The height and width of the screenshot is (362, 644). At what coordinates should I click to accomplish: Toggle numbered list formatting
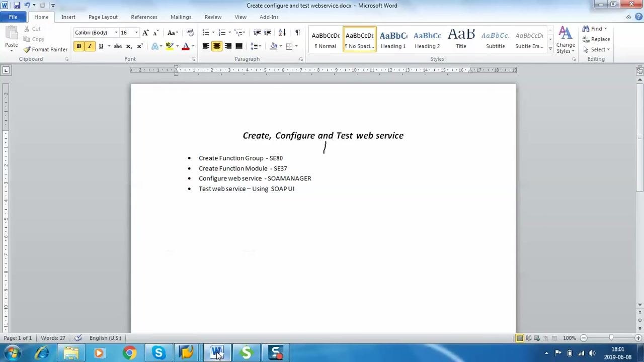click(x=222, y=33)
